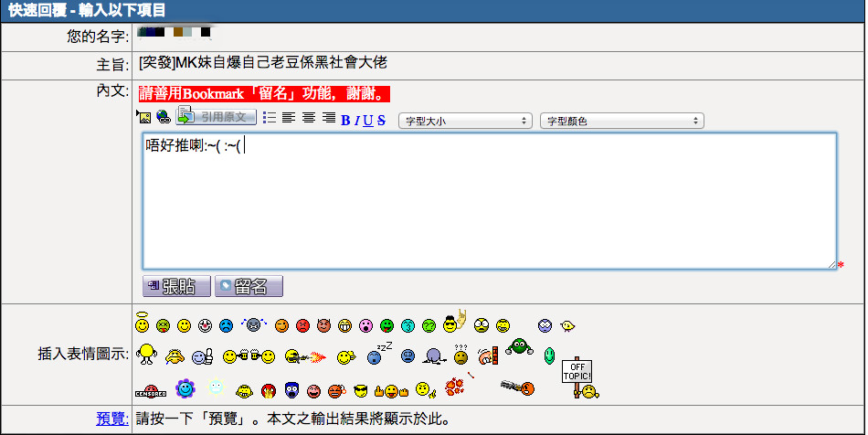Insert the yellow walking round-body emoticon
The image size is (868, 435).
click(x=146, y=353)
